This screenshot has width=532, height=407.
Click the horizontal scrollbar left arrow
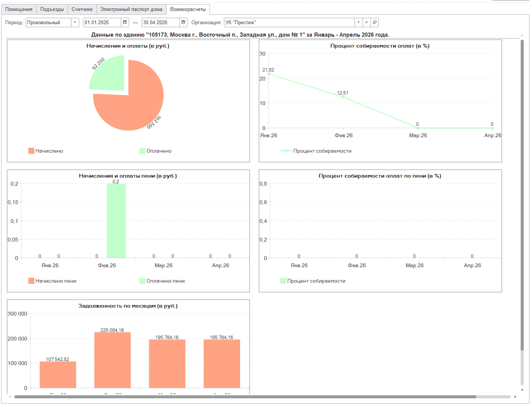coord(10,397)
